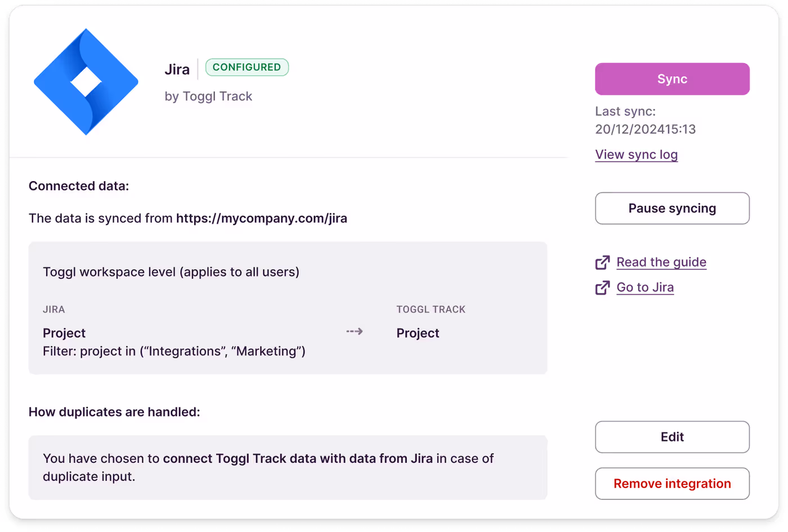This screenshot has width=788, height=532.
Task: Click 'Toggl workspace level (applies to all users)' text
Action: point(171,272)
